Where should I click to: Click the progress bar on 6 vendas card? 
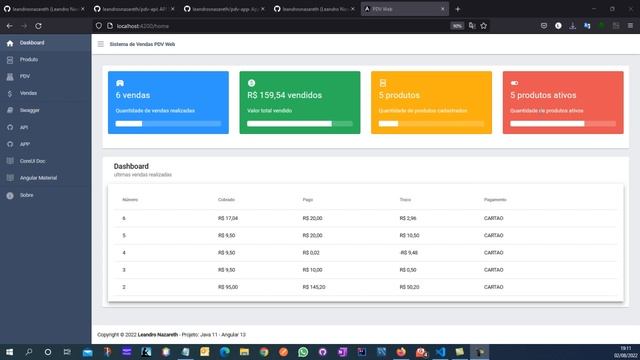tap(168, 123)
